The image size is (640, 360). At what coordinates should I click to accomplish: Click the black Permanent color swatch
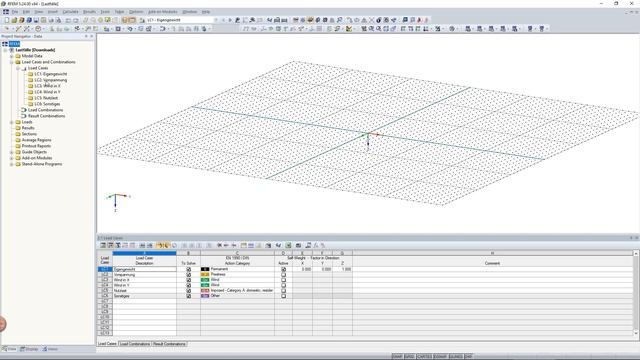tap(205, 269)
